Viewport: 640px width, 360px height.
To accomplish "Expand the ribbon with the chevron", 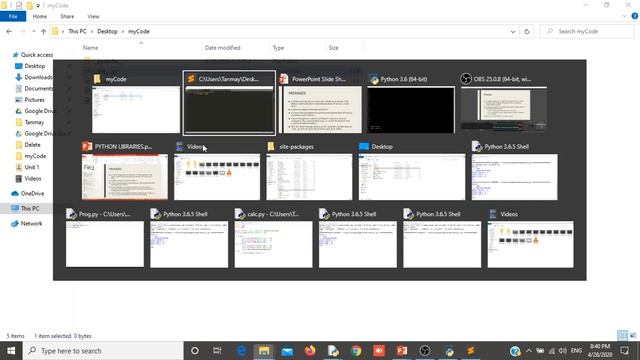I will pos(624,16).
